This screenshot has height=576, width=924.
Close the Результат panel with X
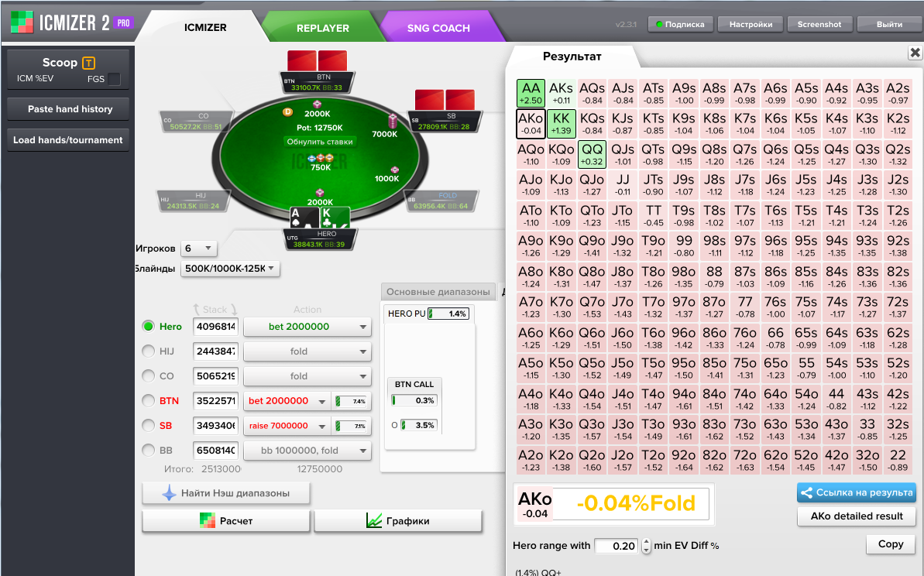click(x=915, y=53)
